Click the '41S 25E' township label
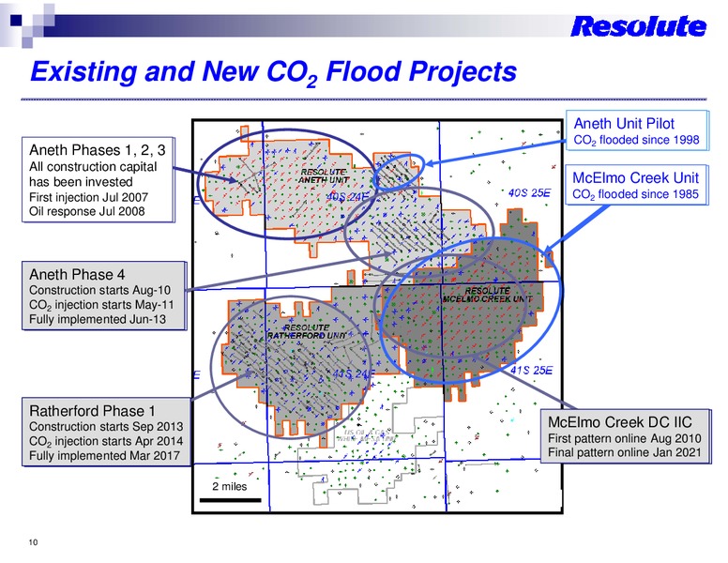 point(532,371)
